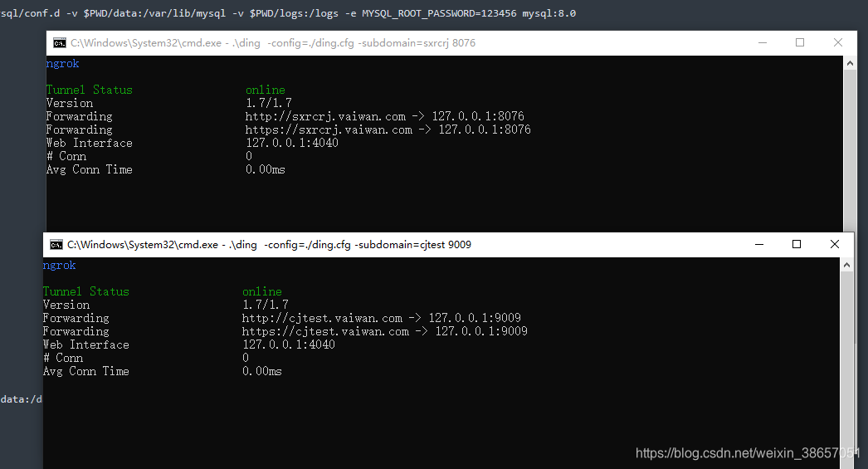Image resolution: width=868 pixels, height=469 pixels.
Task: Click 'Avg Conn Time' label in sxrcrj window
Action: click(89, 169)
